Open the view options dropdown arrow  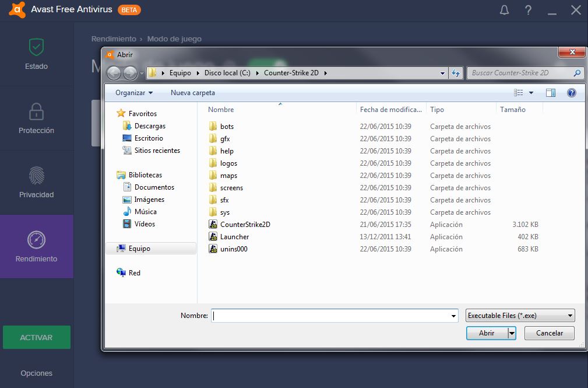coord(531,93)
